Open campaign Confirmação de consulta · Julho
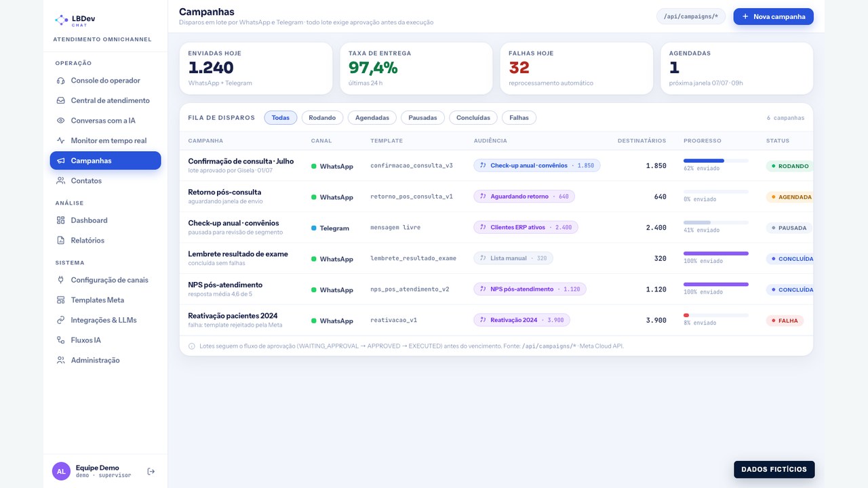The width and height of the screenshot is (868, 488). pos(241,161)
